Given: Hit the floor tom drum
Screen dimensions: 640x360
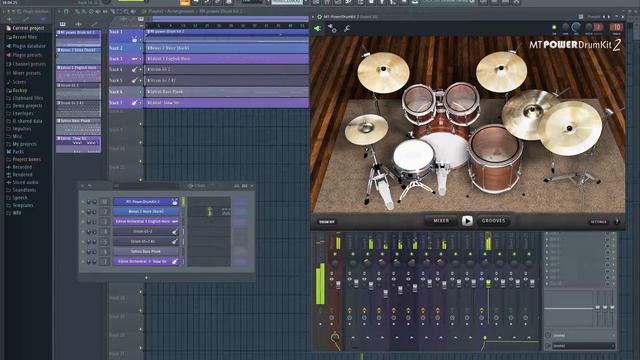Looking at the screenshot, I should click(495, 158).
